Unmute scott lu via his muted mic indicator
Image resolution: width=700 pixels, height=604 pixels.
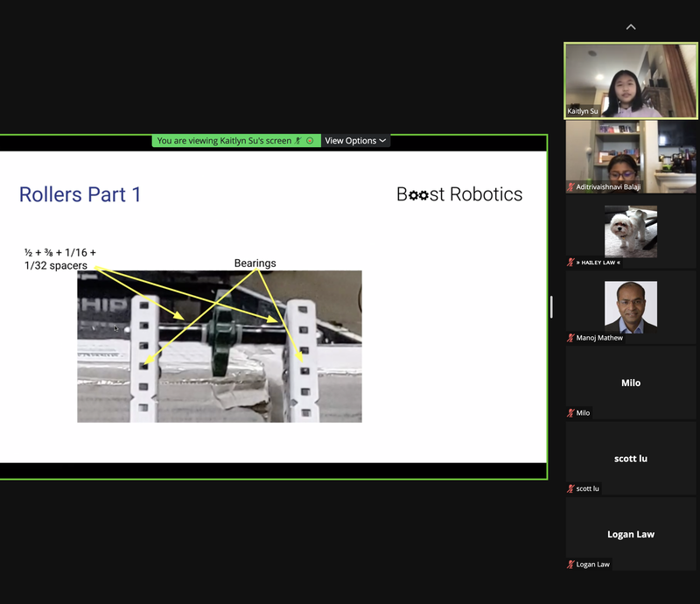point(569,488)
